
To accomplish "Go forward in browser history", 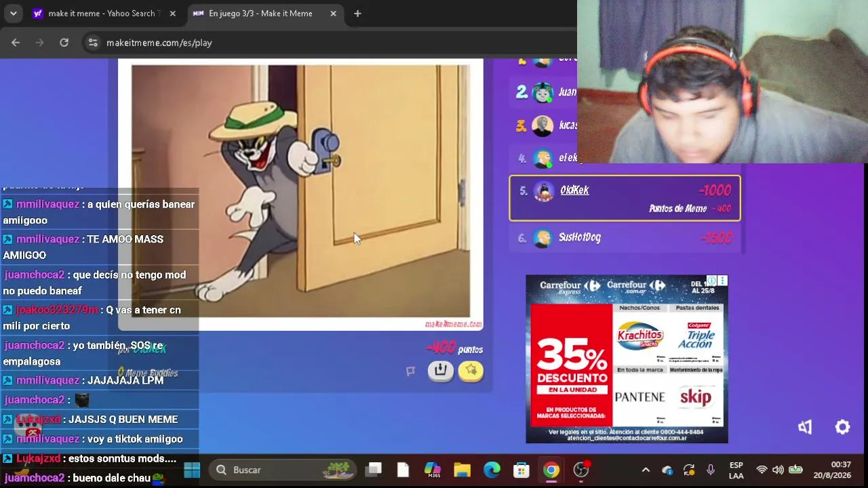I will click(39, 43).
